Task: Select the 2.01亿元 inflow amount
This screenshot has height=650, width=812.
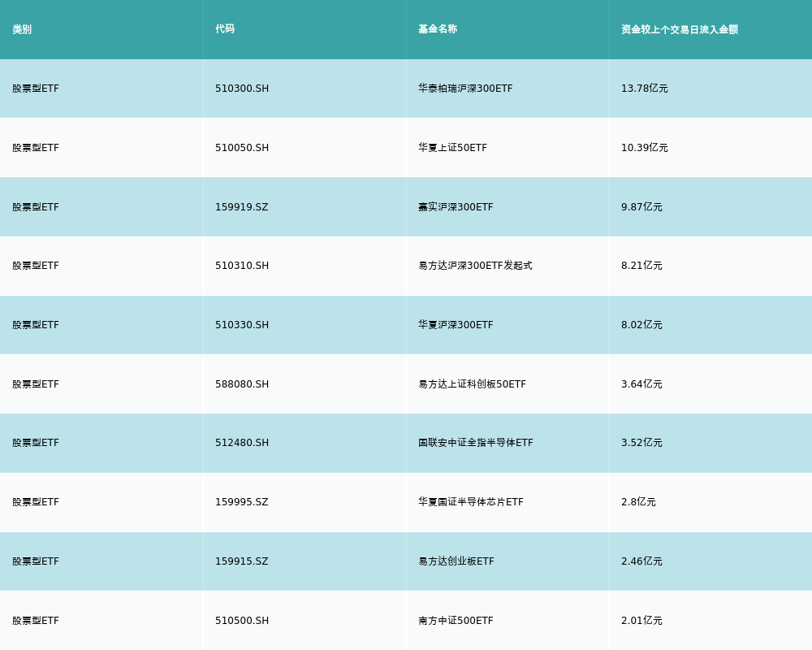Action: (x=641, y=621)
